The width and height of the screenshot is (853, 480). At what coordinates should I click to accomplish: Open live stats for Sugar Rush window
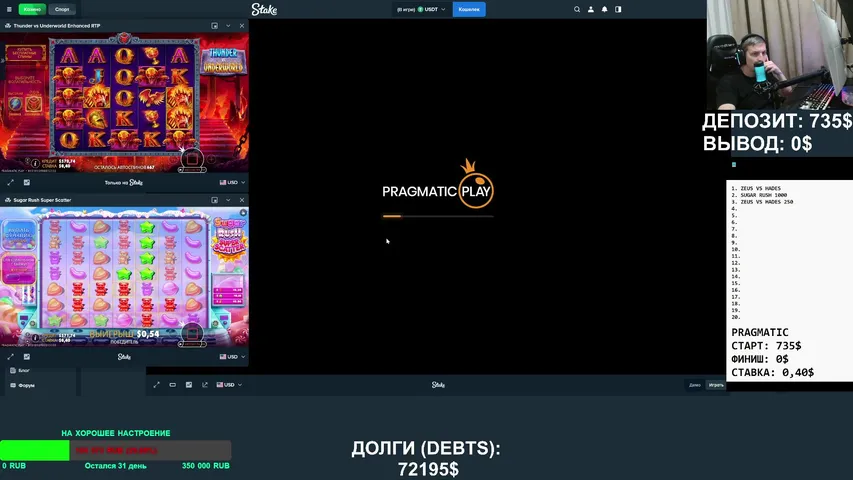(27, 356)
